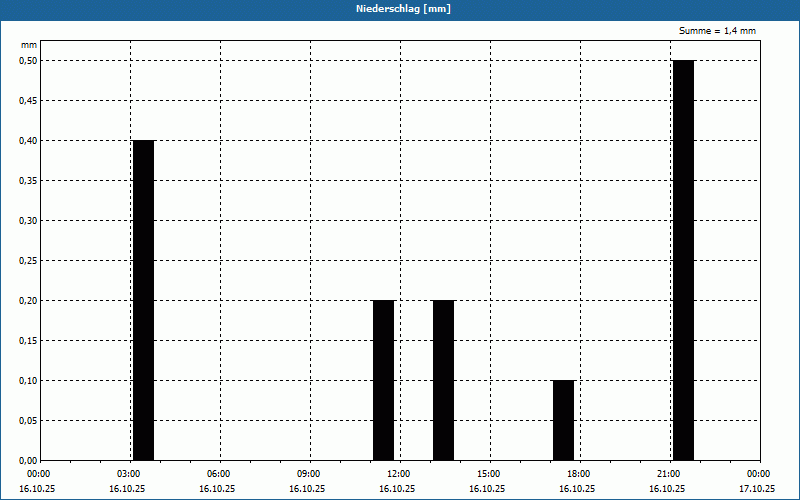Screen dimensions: 800x500
Task: Click the 0,45 y-axis value
Action: pos(28,101)
